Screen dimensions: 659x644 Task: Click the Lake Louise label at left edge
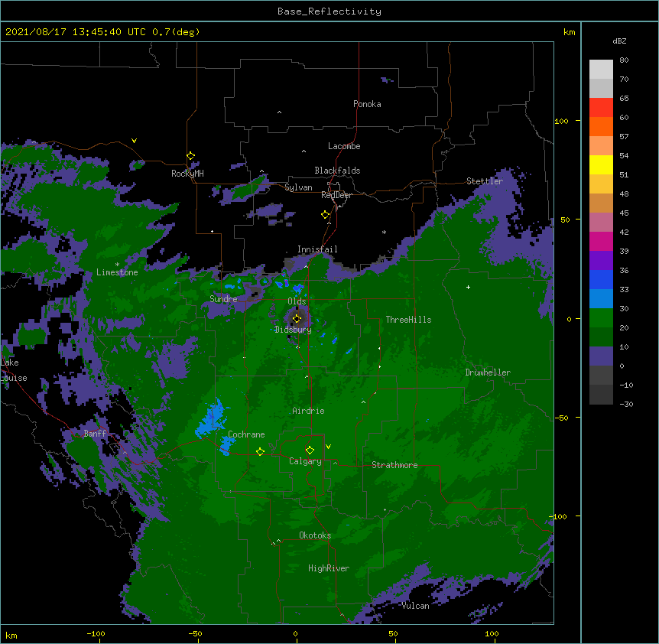12,370
